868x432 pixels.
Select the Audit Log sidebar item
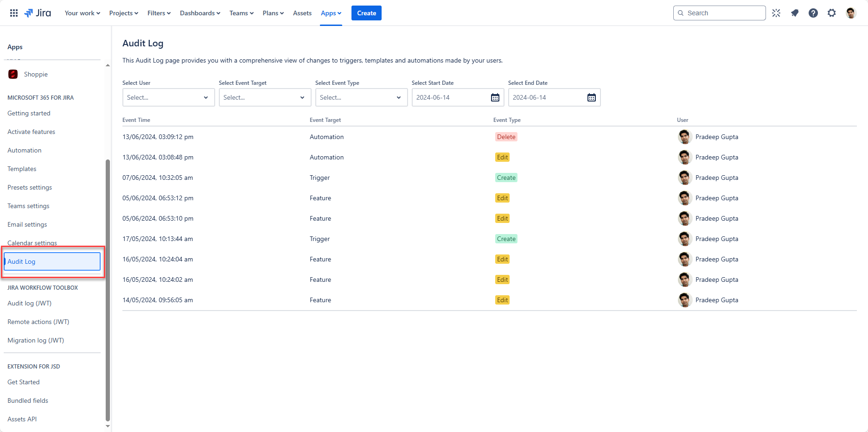pyautogui.click(x=52, y=261)
